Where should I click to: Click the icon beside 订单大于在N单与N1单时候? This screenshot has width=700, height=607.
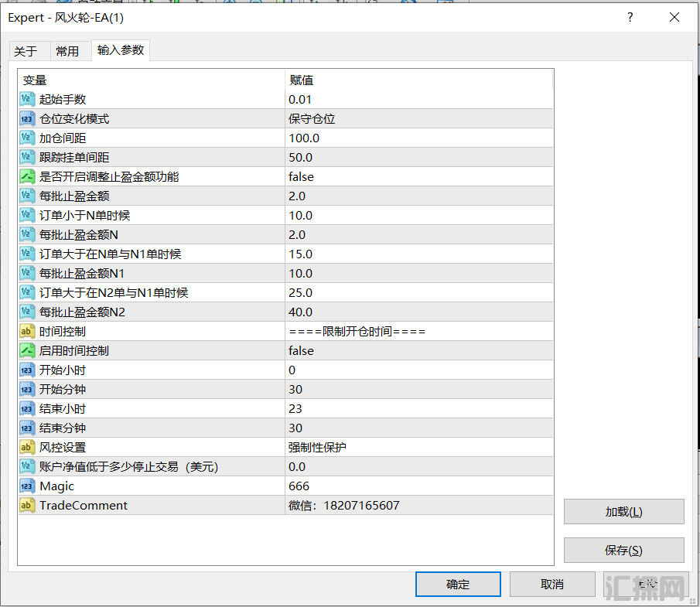point(27,254)
